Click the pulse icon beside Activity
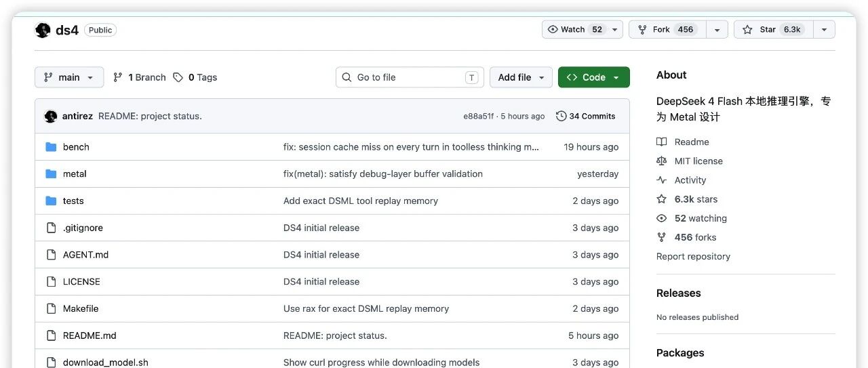This screenshot has width=868, height=368. (x=662, y=180)
